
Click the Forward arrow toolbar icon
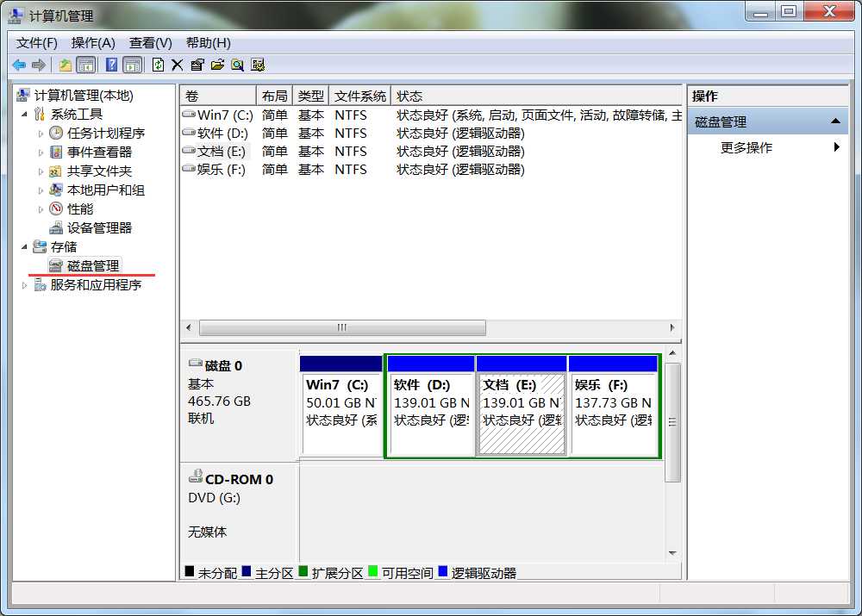[x=39, y=65]
